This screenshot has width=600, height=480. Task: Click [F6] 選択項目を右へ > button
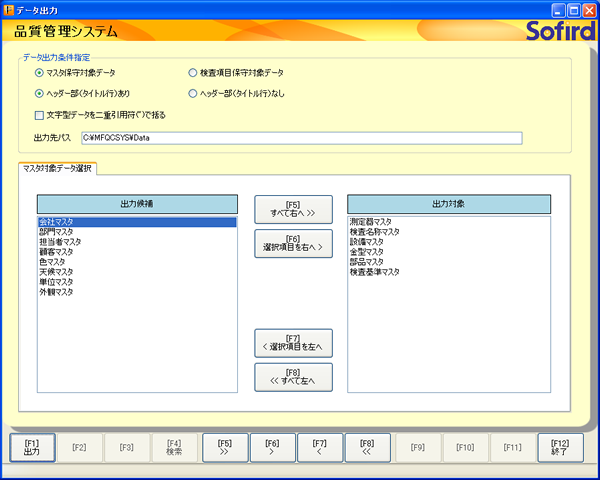pos(293,243)
